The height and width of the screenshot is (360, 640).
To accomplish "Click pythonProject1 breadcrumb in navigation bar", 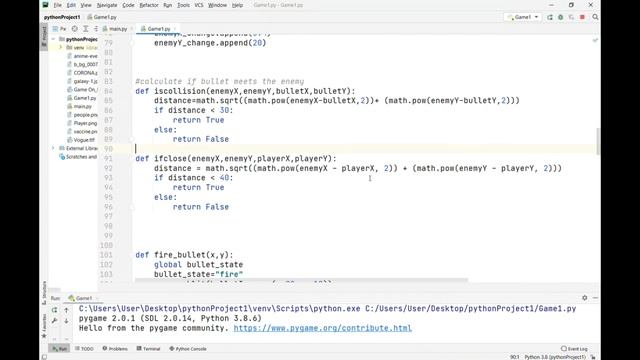I will coord(62,17).
